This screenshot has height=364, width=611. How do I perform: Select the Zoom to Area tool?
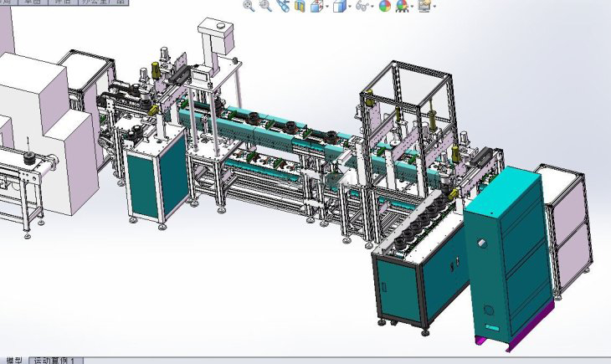pos(265,6)
